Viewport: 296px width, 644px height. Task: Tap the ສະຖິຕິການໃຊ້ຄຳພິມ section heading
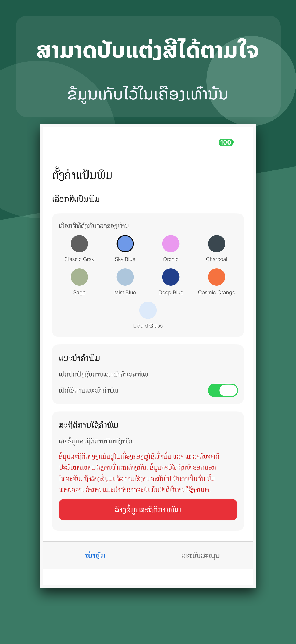point(88,425)
